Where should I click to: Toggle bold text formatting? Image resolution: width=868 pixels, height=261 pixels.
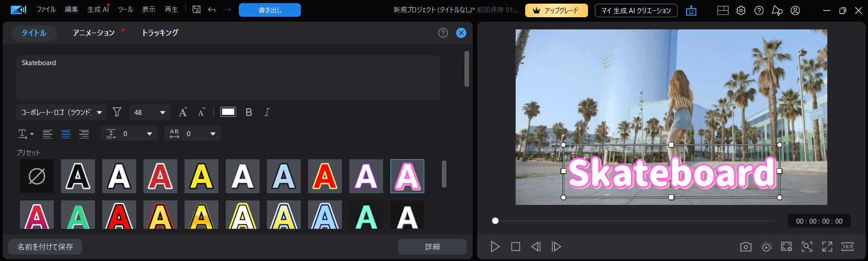(x=249, y=112)
